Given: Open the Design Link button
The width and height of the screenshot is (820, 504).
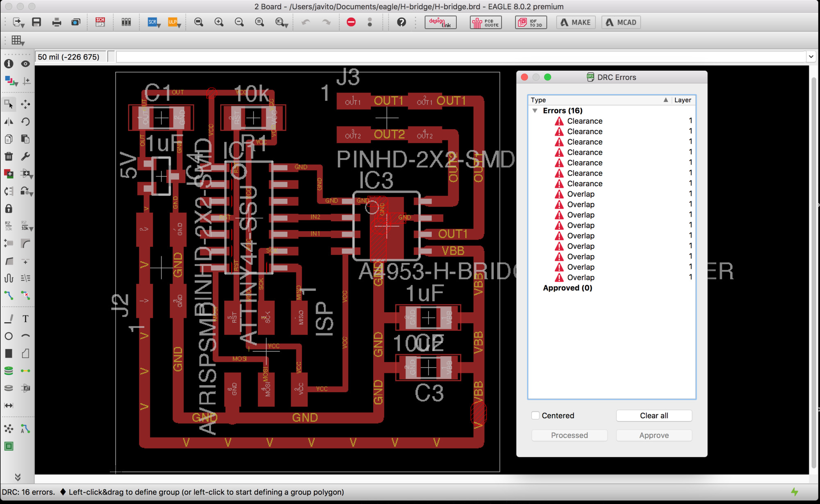Looking at the screenshot, I should [x=440, y=22].
